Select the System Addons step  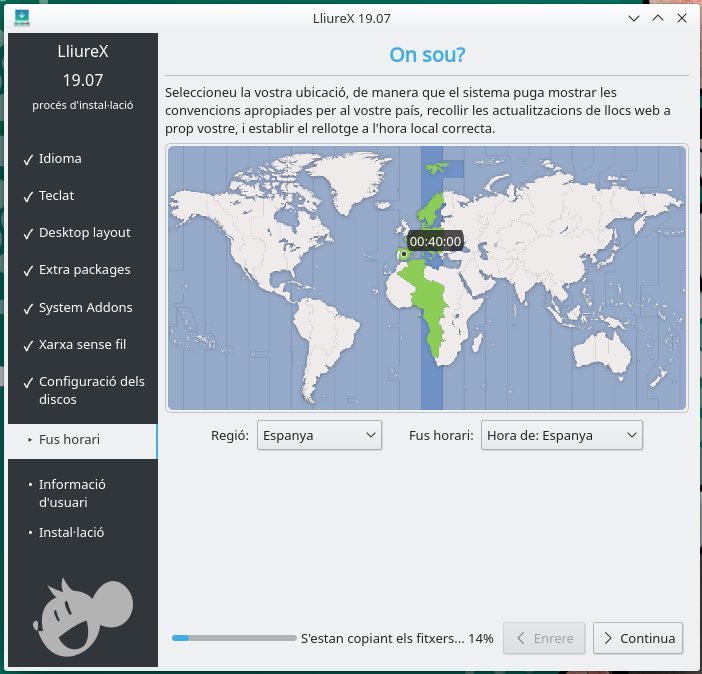pyautogui.click(x=86, y=308)
